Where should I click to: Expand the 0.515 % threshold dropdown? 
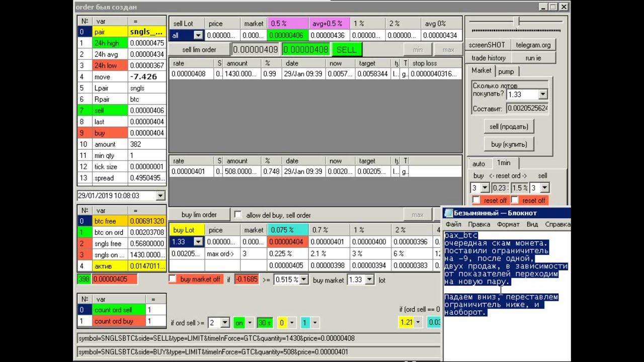[303, 280]
